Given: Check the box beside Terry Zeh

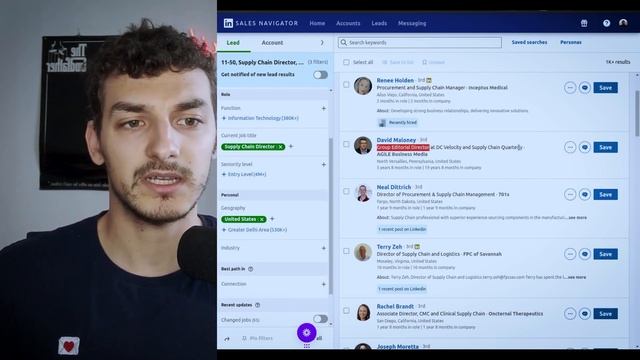Looking at the screenshot, I should (x=346, y=251).
